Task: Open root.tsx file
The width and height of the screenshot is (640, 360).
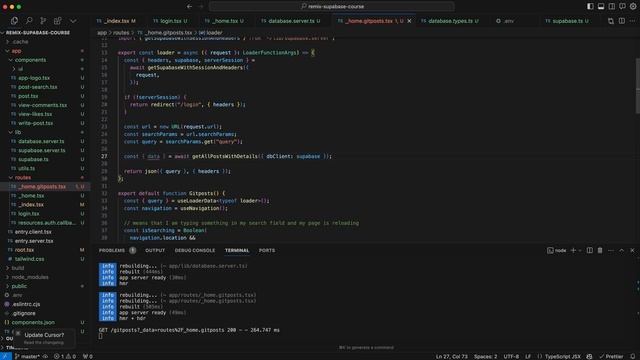Action: tap(24, 250)
